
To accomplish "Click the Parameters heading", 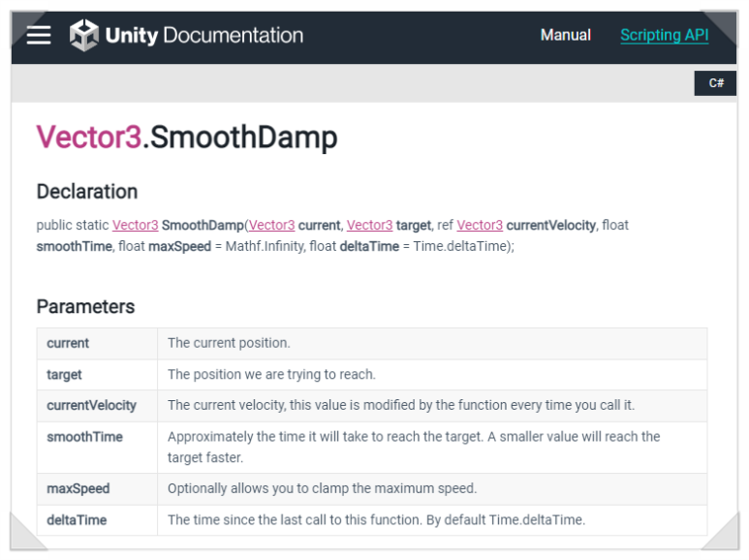I will tap(85, 307).
